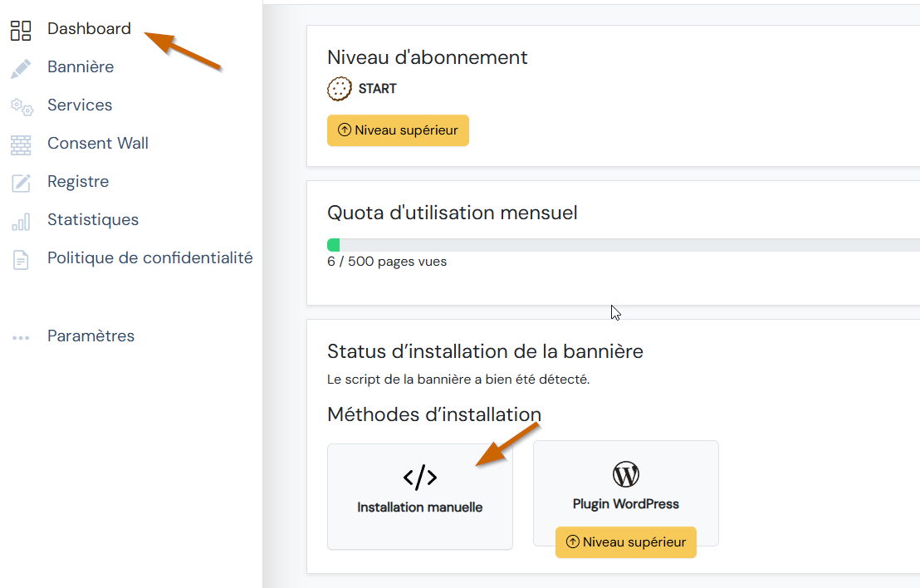
Task: Click the Quota d'utilisation mensuel heading
Action: 452,213
